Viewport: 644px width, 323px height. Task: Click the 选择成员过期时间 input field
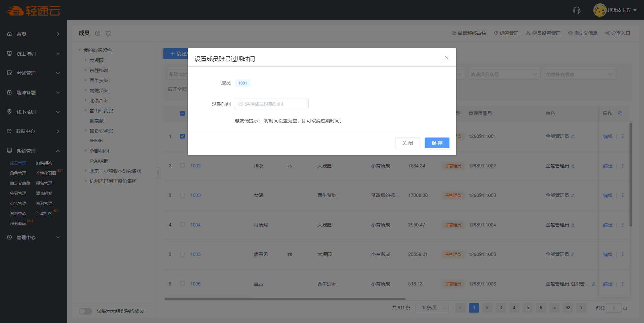coord(271,104)
